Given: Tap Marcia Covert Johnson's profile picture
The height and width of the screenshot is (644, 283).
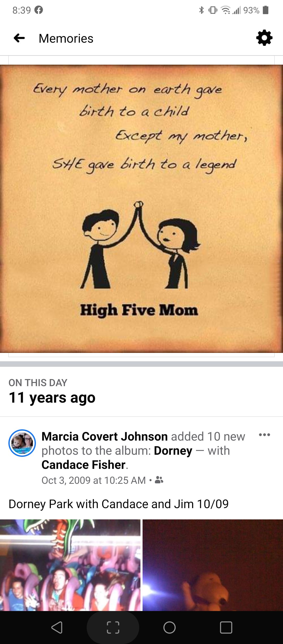Looking at the screenshot, I should [22, 443].
